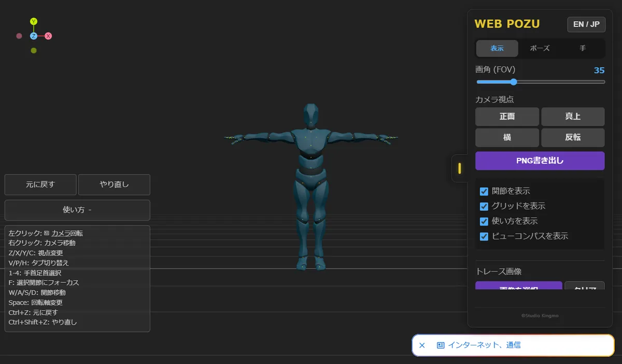Click the icon beside インターネット、通信
Image resolution: width=622 pixels, height=364 pixels.
coord(441,345)
